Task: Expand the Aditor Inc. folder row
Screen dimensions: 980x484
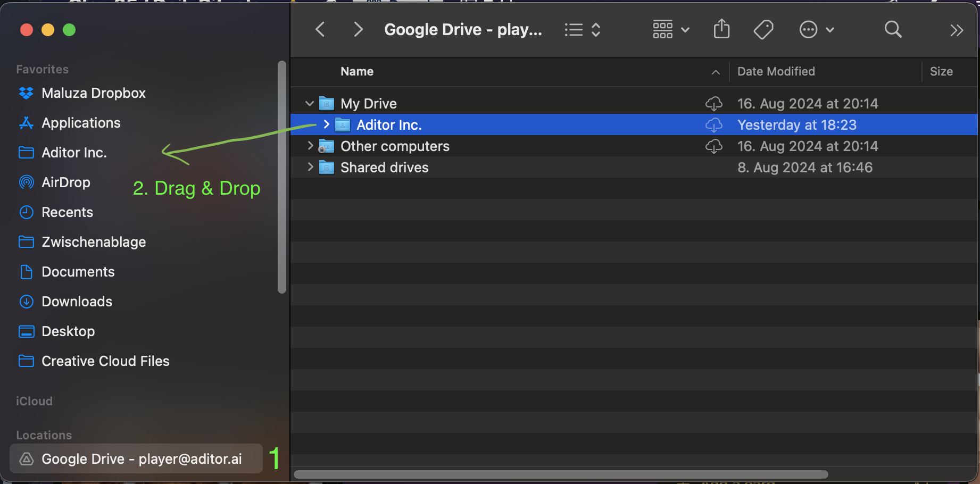Action: [326, 124]
